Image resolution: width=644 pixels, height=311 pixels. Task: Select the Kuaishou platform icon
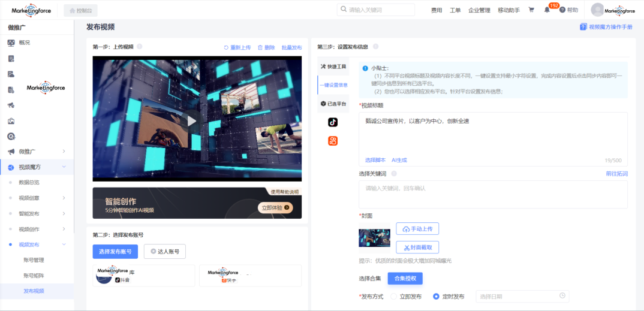point(333,141)
